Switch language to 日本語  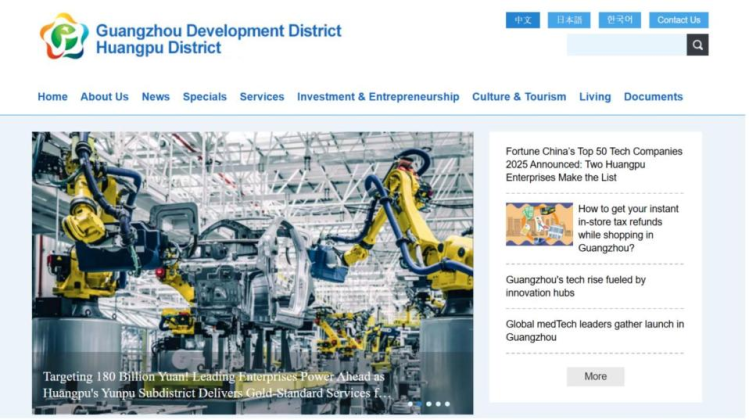coord(568,20)
